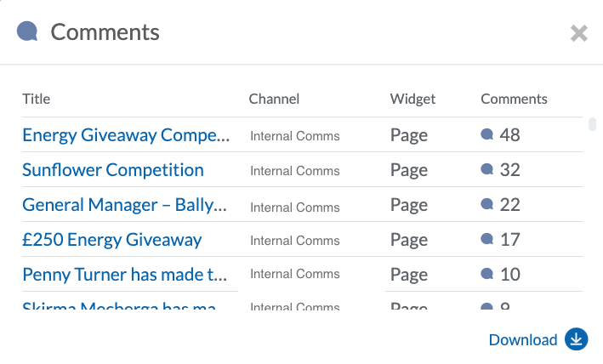The image size is (603, 364).
Task: Open the Sunflower Competition link
Action: point(113,170)
